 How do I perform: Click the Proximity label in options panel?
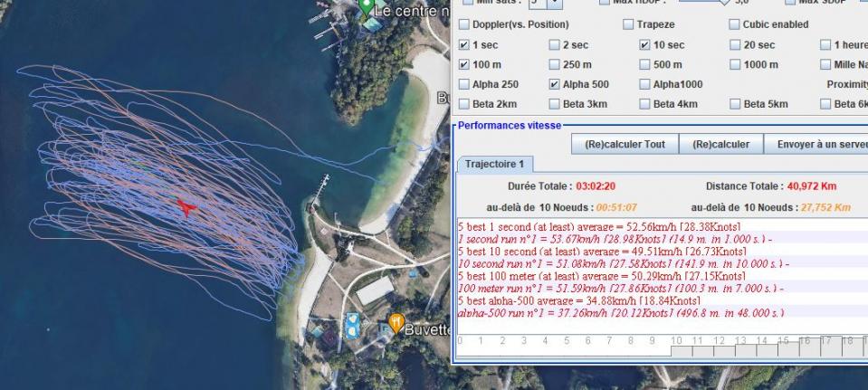[847, 85]
